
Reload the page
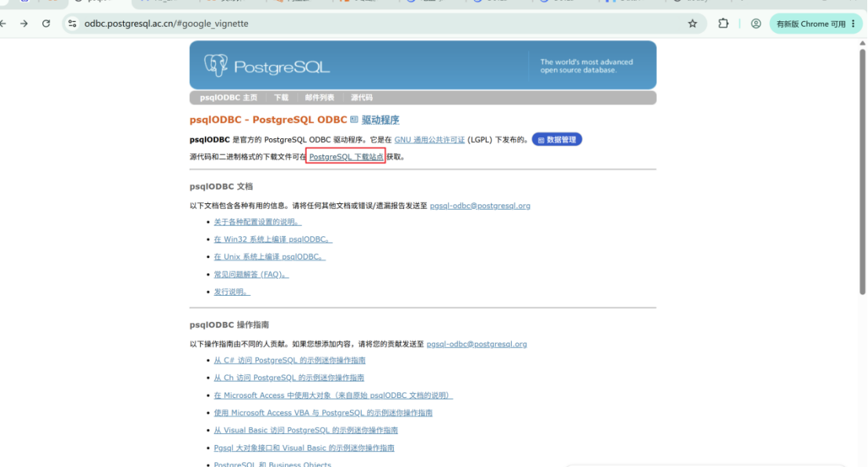[x=46, y=24]
